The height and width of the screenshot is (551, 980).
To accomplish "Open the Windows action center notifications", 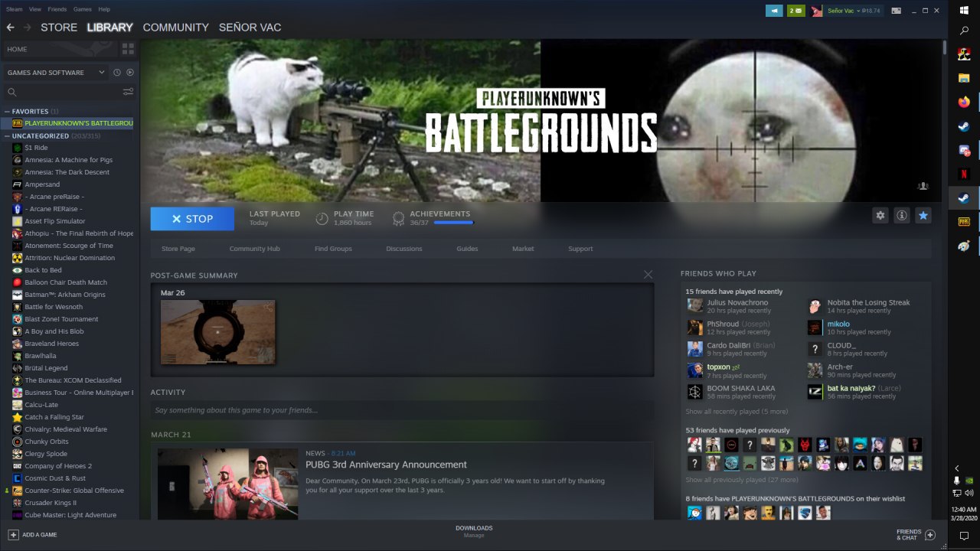I will click(x=964, y=536).
